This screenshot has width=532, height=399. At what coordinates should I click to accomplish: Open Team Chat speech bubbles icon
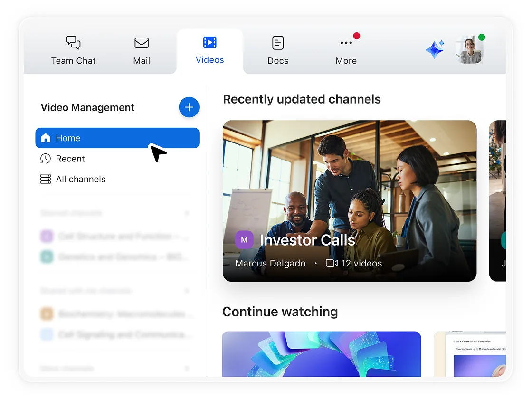click(x=73, y=43)
